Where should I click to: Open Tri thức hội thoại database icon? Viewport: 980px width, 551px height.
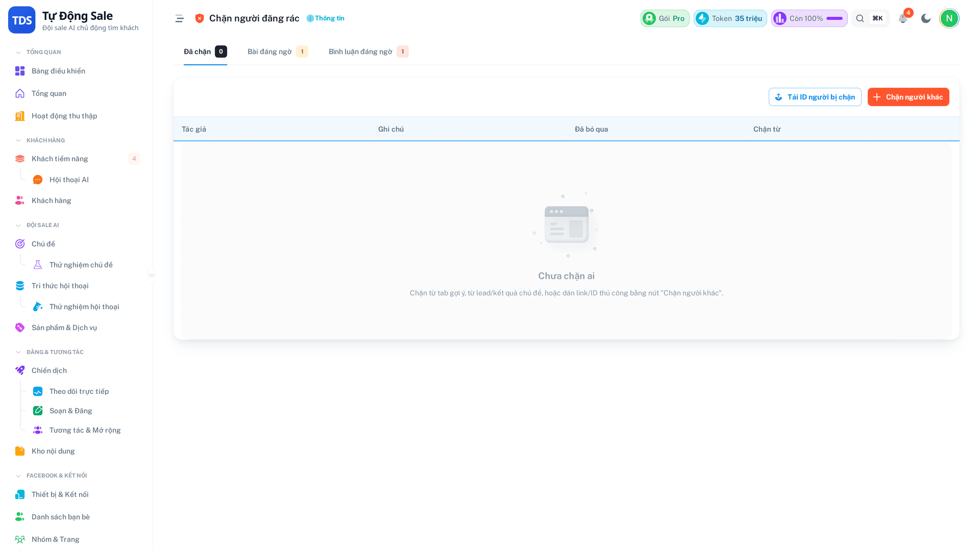20,286
